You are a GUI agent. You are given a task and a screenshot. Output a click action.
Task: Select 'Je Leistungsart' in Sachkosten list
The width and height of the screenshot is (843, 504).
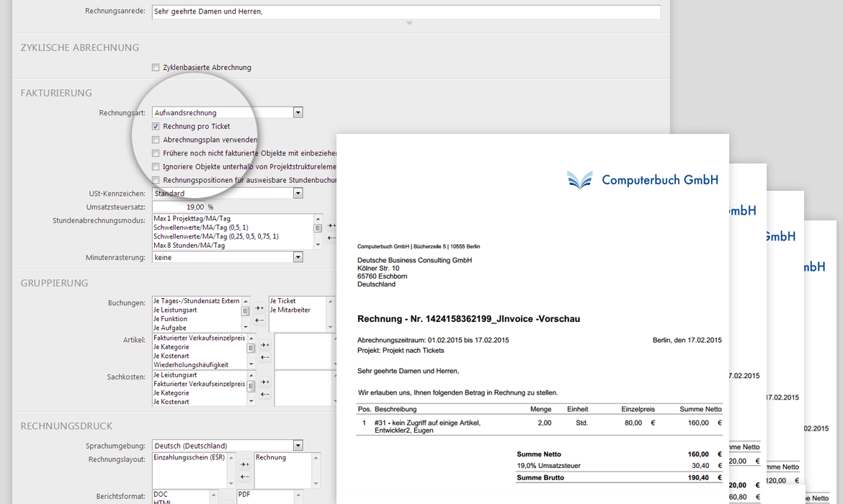(x=175, y=375)
